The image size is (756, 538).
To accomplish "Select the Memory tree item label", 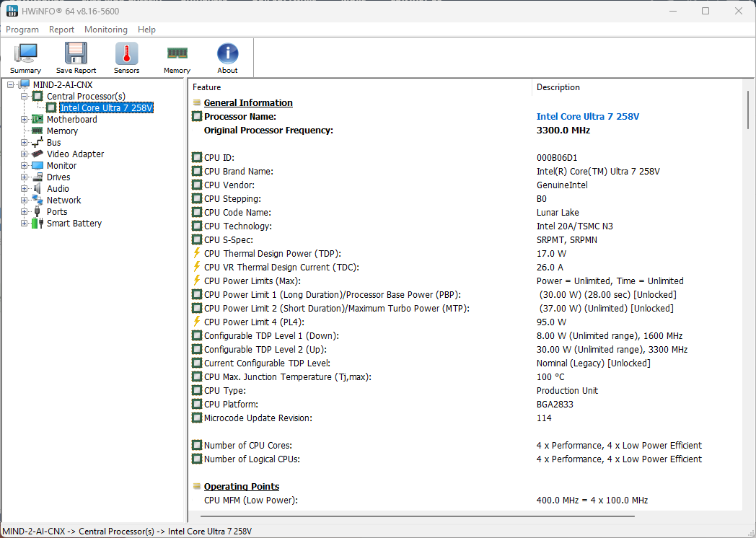I will [x=62, y=131].
